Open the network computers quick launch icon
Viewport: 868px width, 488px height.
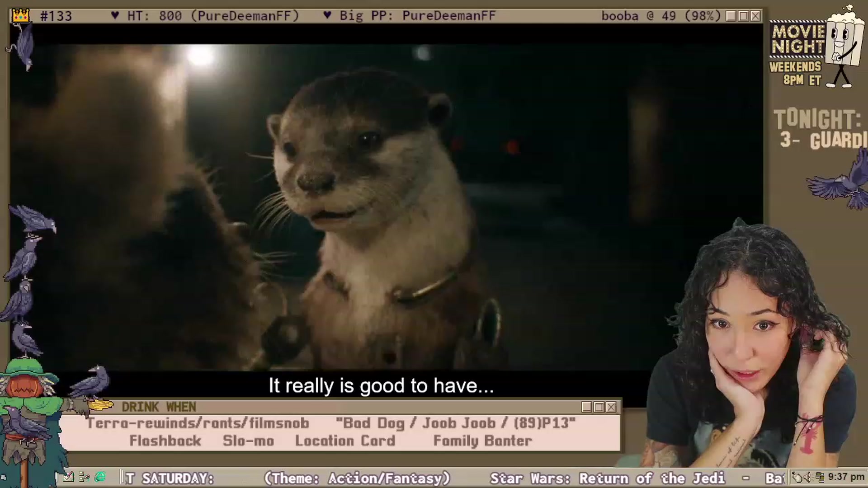pos(84,477)
